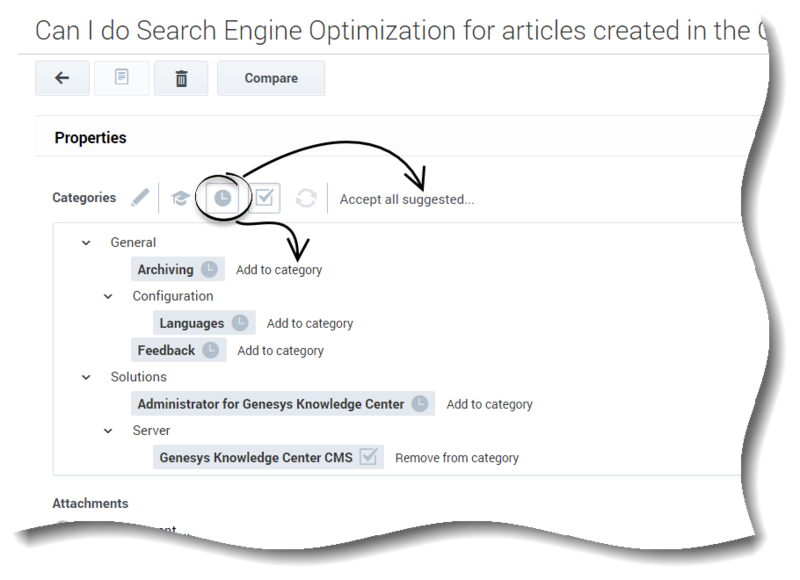The image size is (800, 580).
Task: Click Add to category next to Feedback
Action: 281,351
